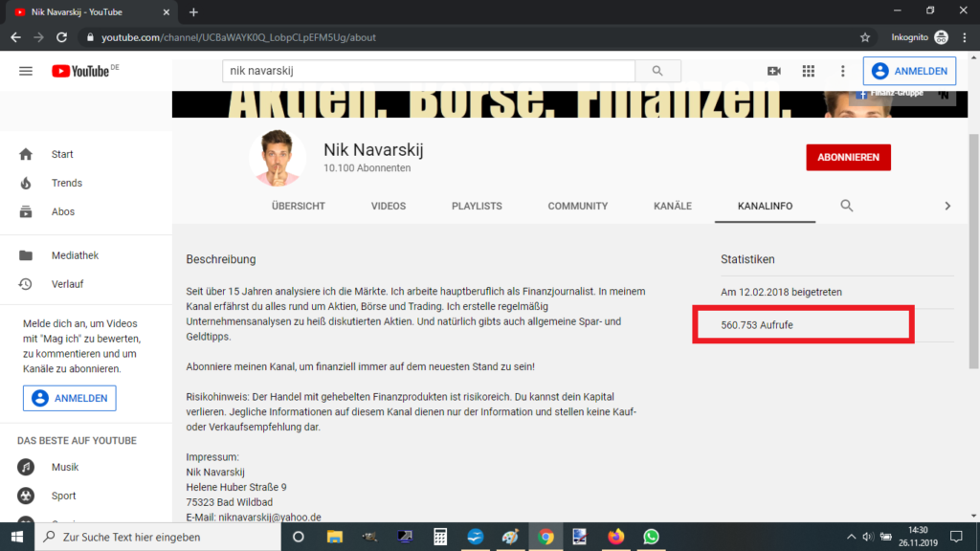
Task: Open YouTube settings three-dot menu
Action: pos(842,71)
